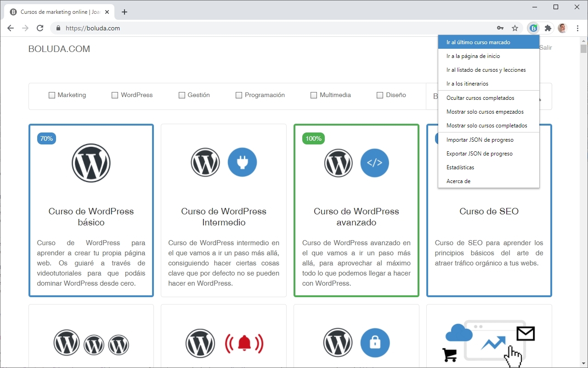588x368 pixels.
Task: Enable the Programación filter checkbox
Action: pyautogui.click(x=239, y=95)
